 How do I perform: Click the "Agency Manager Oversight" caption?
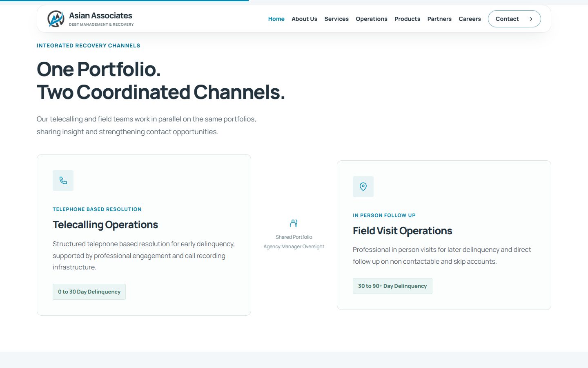[294, 247]
